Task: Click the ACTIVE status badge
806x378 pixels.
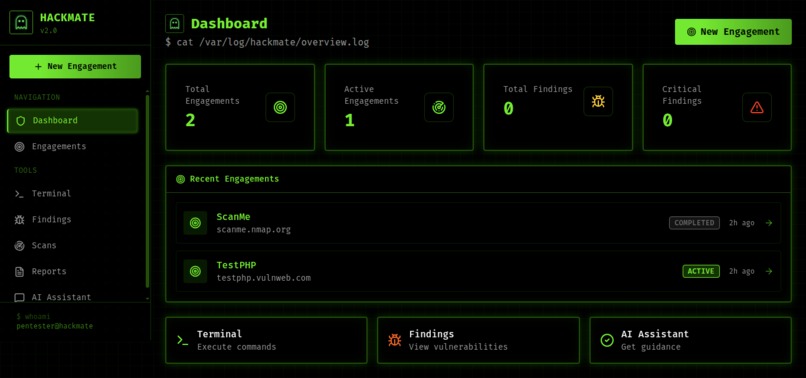Action: (701, 271)
